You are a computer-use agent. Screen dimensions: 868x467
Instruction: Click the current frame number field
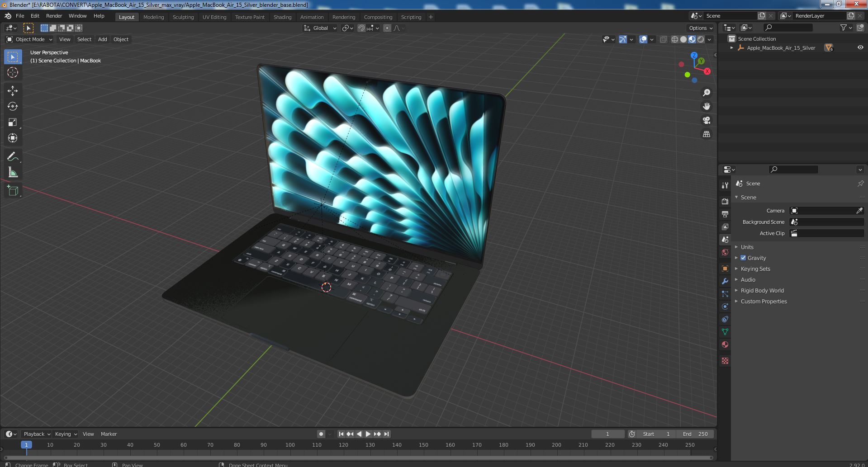click(x=607, y=434)
